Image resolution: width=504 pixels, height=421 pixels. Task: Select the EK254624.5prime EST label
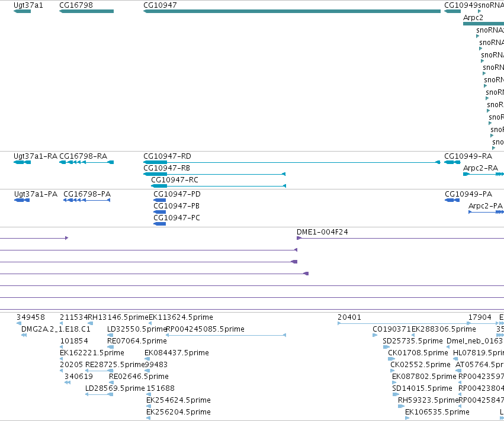(x=178, y=400)
